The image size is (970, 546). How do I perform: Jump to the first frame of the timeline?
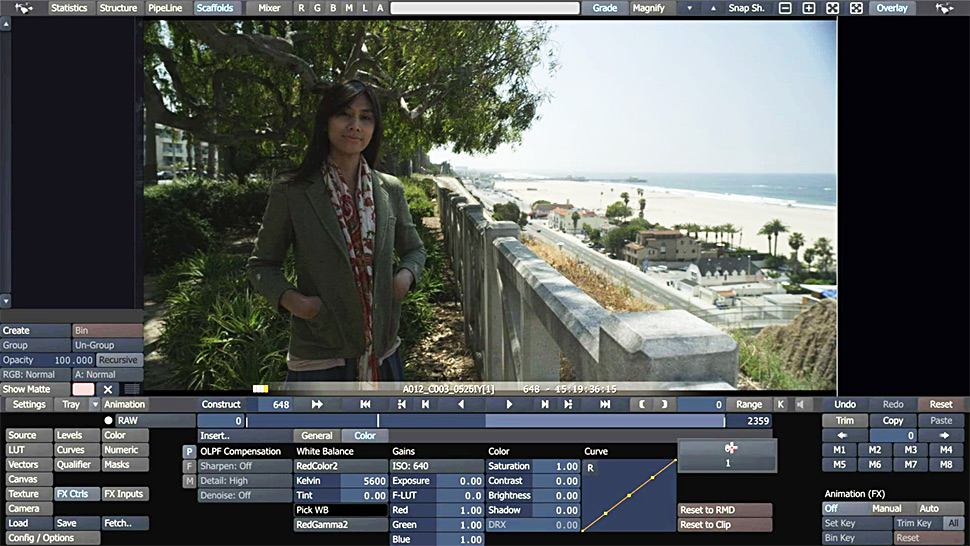click(366, 404)
